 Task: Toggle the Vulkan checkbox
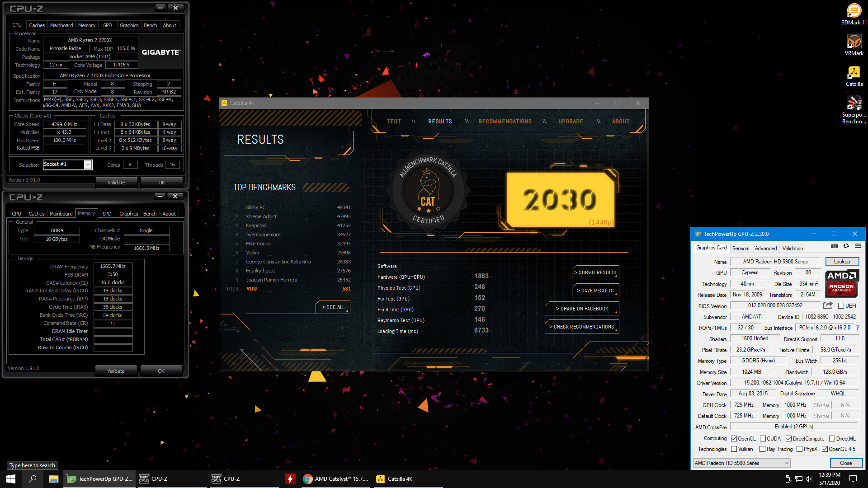[x=734, y=449]
